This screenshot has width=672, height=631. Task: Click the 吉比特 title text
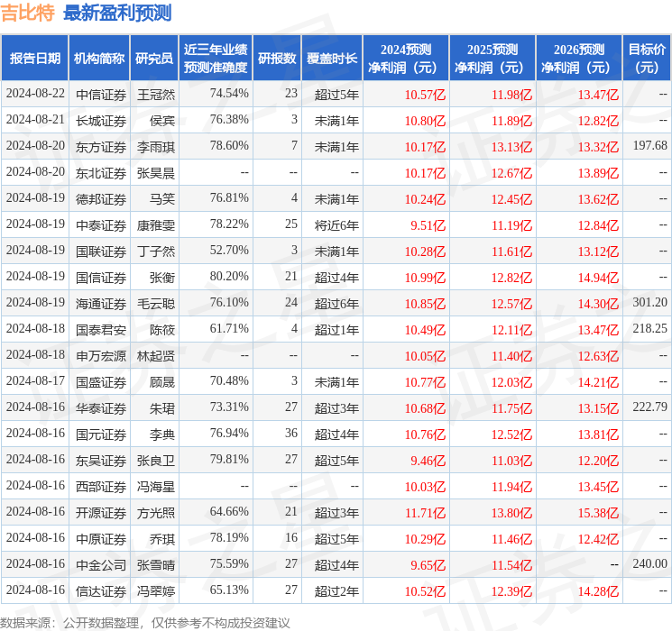tap(27, 13)
